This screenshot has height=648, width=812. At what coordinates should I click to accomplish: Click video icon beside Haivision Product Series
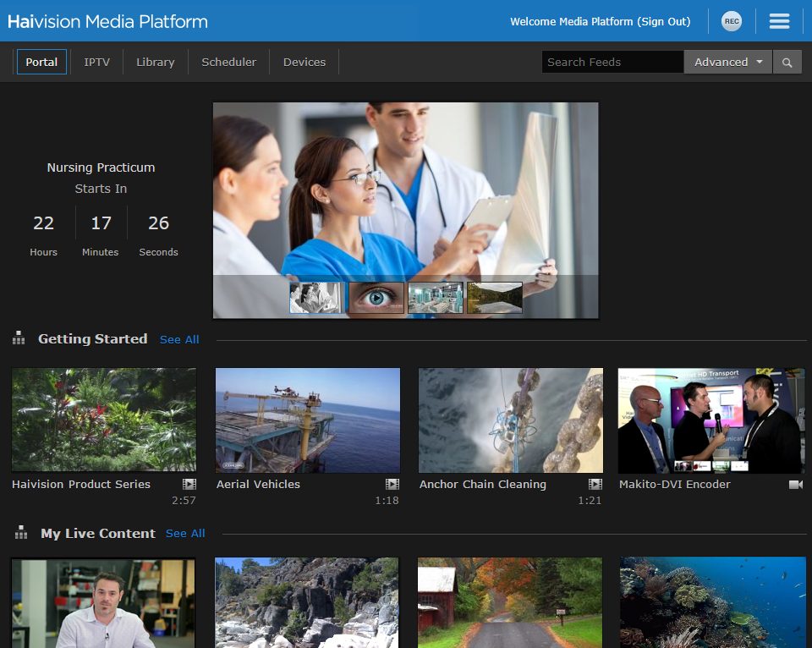coord(189,484)
